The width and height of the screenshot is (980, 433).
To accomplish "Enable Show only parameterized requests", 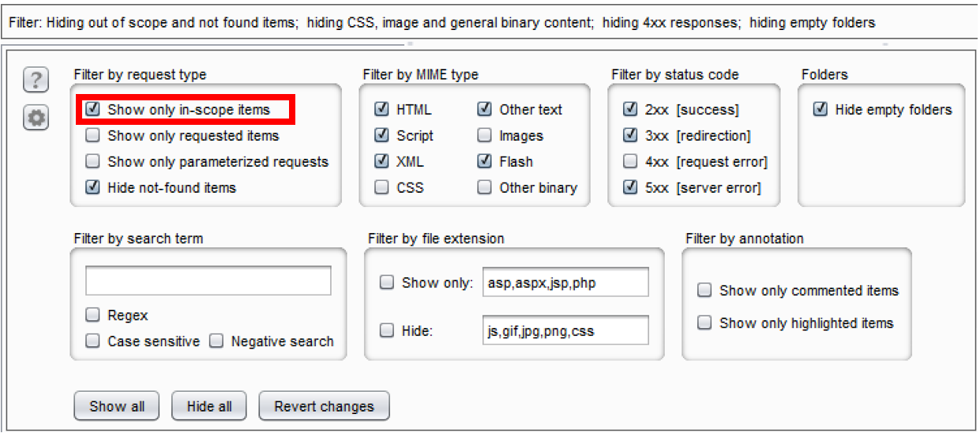I will pyautogui.click(x=93, y=162).
